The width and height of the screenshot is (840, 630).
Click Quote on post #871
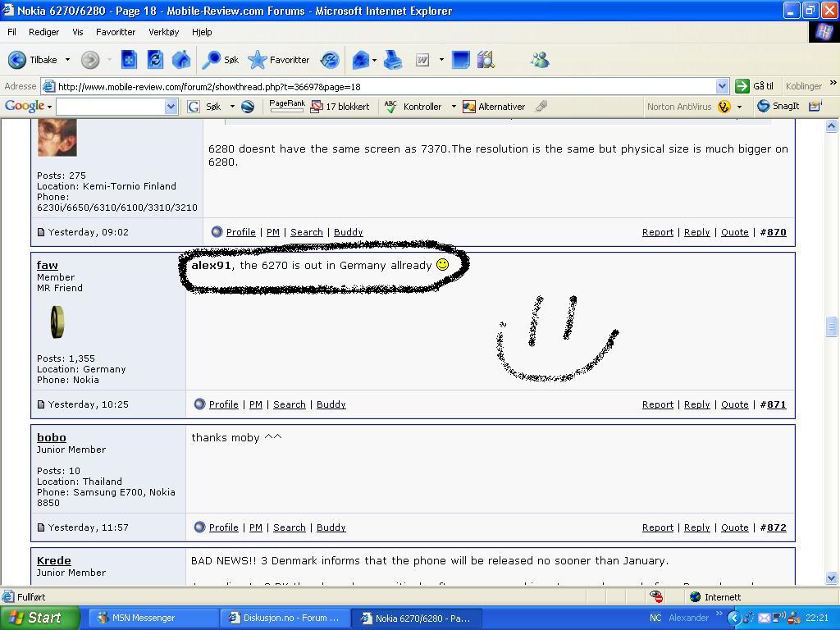point(734,404)
